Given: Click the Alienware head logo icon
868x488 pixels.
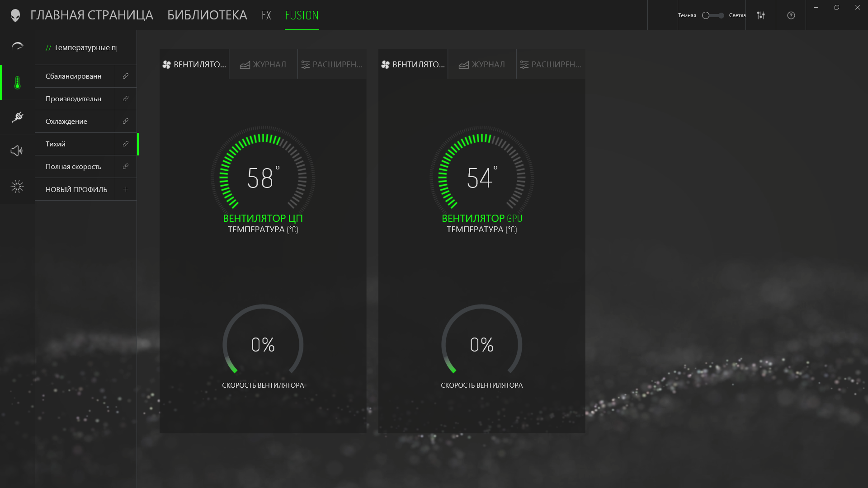Looking at the screenshot, I should click(x=15, y=15).
